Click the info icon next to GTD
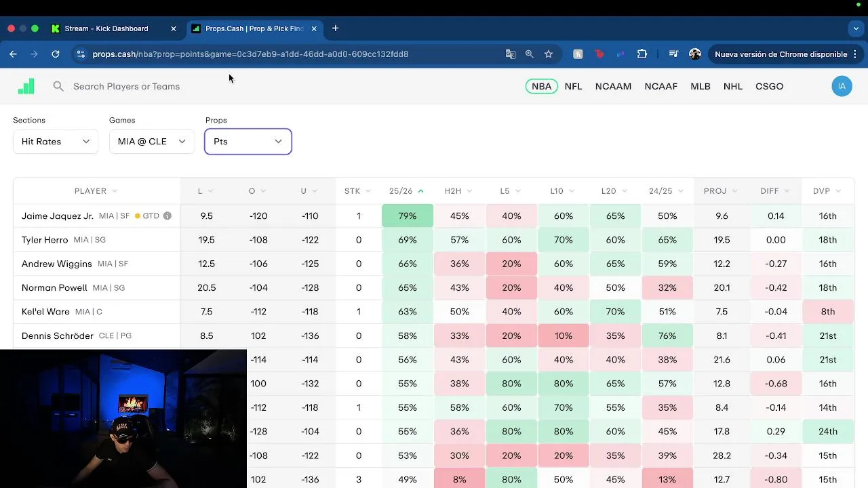This screenshot has height=488, width=868. pyautogui.click(x=167, y=216)
